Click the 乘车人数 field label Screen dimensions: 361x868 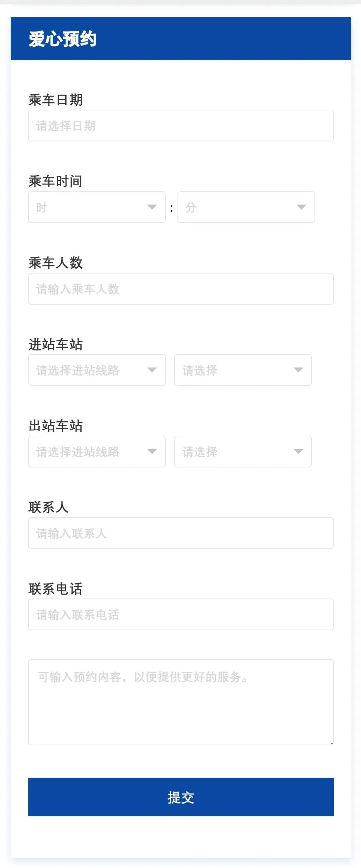pyautogui.click(x=55, y=263)
